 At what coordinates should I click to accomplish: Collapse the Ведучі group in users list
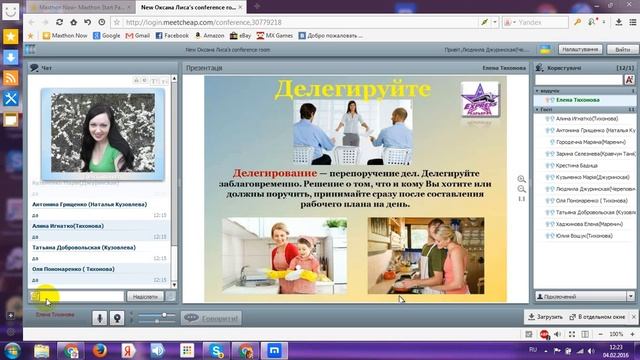point(538,91)
